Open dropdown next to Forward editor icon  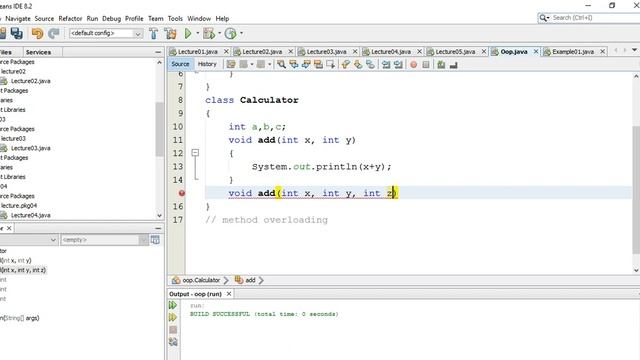coord(269,64)
